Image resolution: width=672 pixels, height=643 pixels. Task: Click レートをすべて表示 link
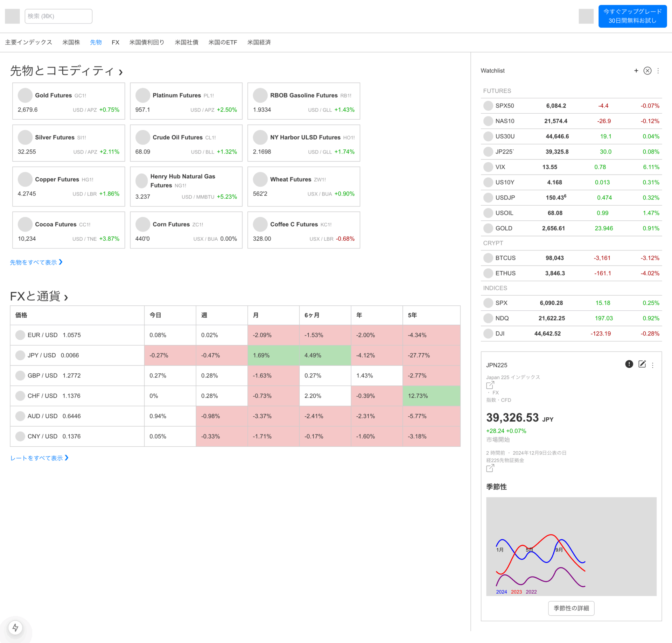[39, 458]
